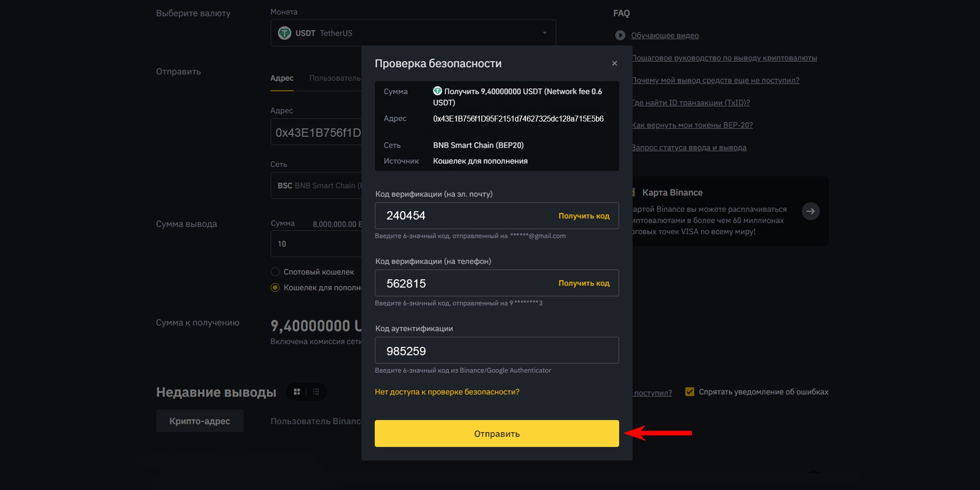980x490 pixels.
Task: Open Пошаговое руководство по выводу криптовалюты link
Action: pyautogui.click(x=724, y=58)
